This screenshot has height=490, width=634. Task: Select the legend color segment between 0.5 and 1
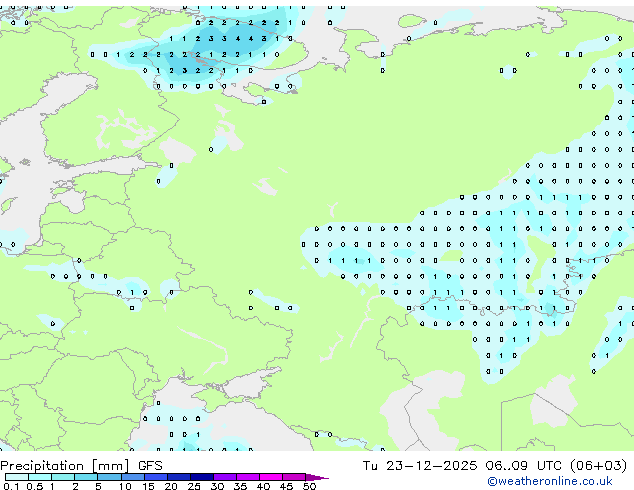(x=40, y=477)
